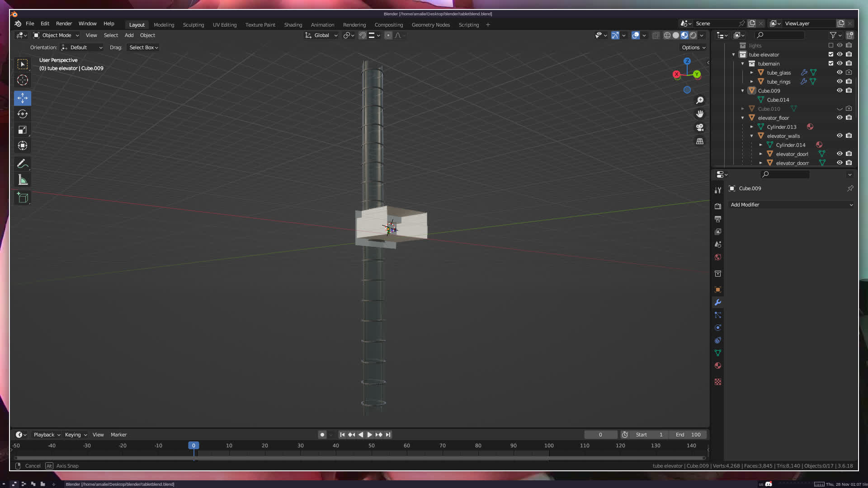The image size is (868, 488).
Task: Open the Object Mode dropdown
Action: (x=57, y=35)
